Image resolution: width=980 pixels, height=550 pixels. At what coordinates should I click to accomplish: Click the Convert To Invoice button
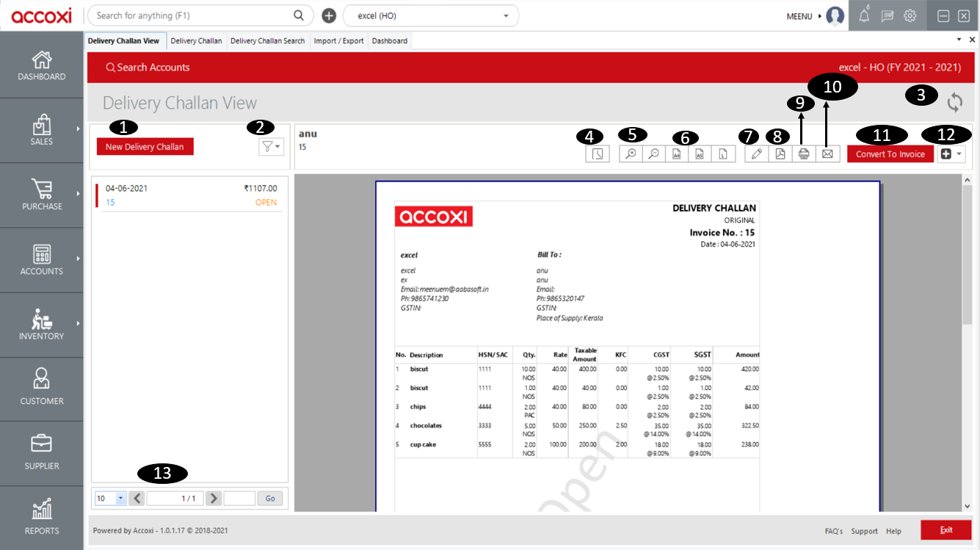coord(890,153)
